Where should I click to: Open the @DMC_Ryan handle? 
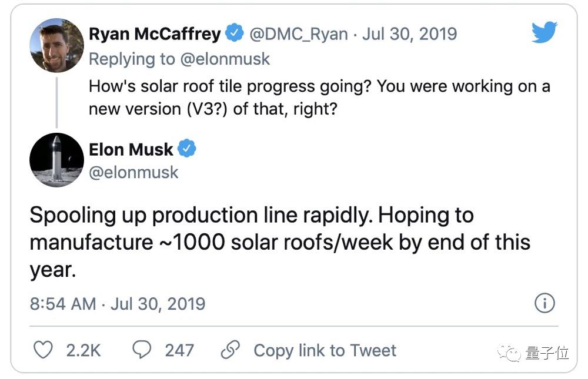click(x=299, y=34)
